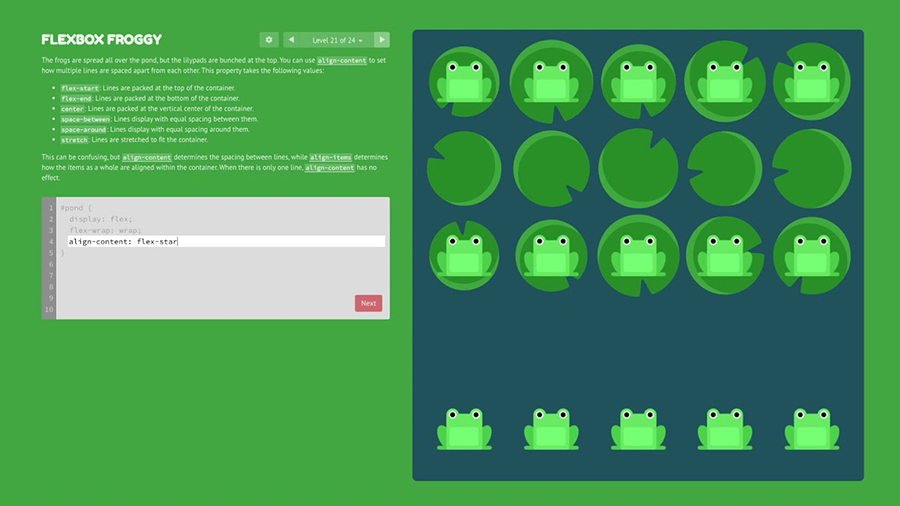Viewport: 900px width, 506px height.
Task: Click the first frog in the third row
Action: (464, 255)
